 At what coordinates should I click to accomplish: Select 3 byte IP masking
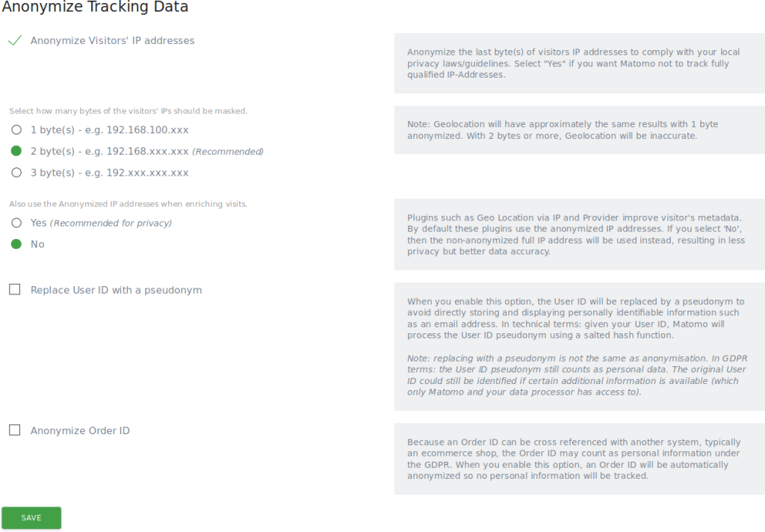(16, 172)
